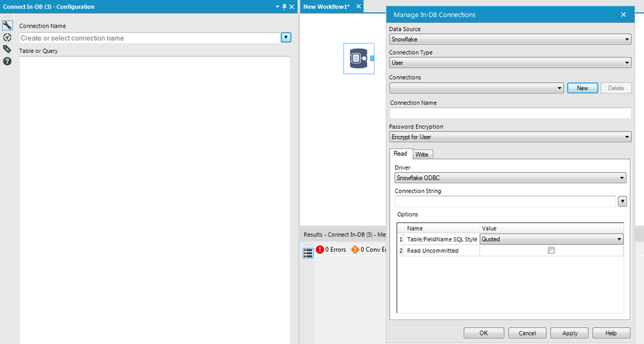Viewport: 644px width, 344px height.
Task: Close the Manage In-DB Connections dialog
Action: pos(623,14)
